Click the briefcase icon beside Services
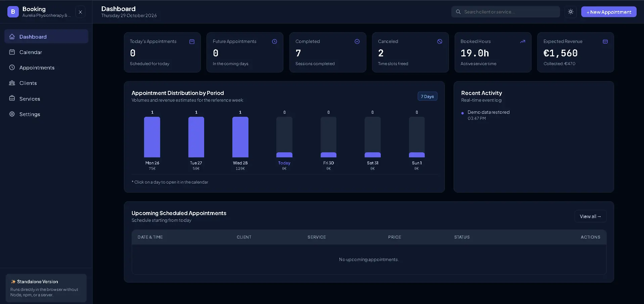The height and width of the screenshot is (304, 644). [12, 98]
